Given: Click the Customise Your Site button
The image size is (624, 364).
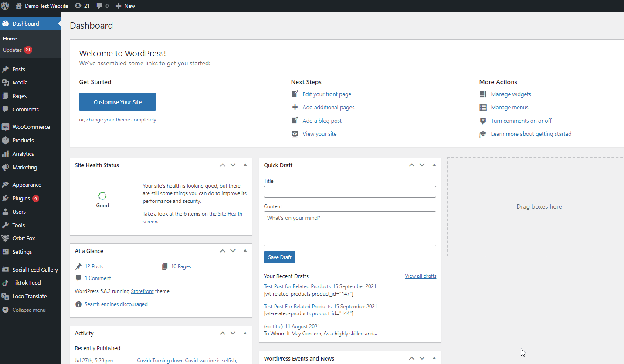Looking at the screenshot, I should pos(117,102).
